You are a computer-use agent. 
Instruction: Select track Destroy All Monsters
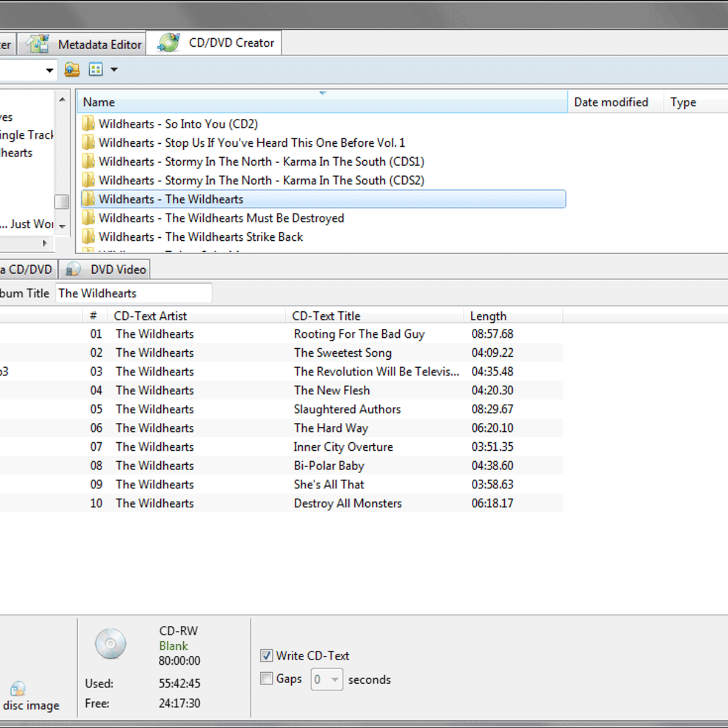348,503
